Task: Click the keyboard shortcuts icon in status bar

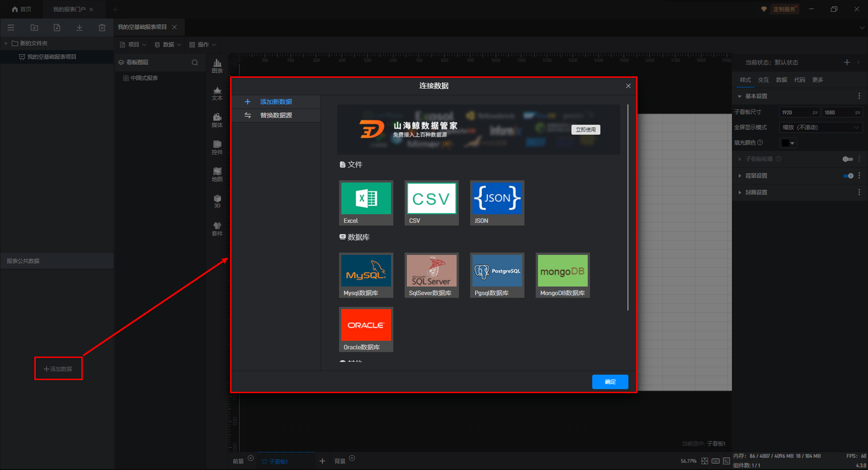Action: (716, 461)
